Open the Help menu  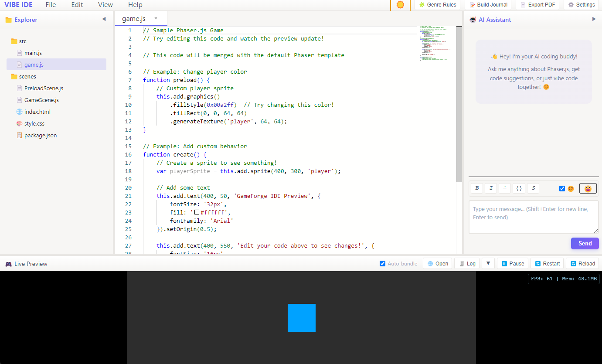(x=135, y=5)
